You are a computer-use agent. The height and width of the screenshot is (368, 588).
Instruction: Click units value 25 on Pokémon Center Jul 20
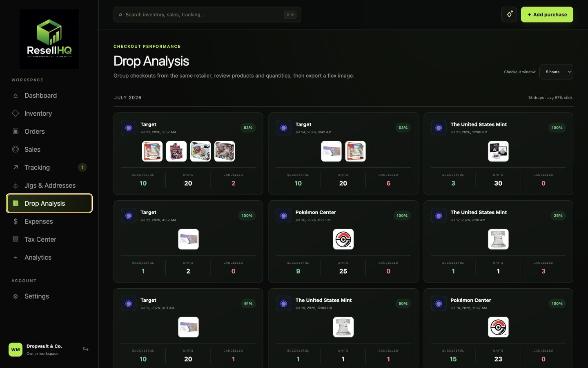coord(343,271)
